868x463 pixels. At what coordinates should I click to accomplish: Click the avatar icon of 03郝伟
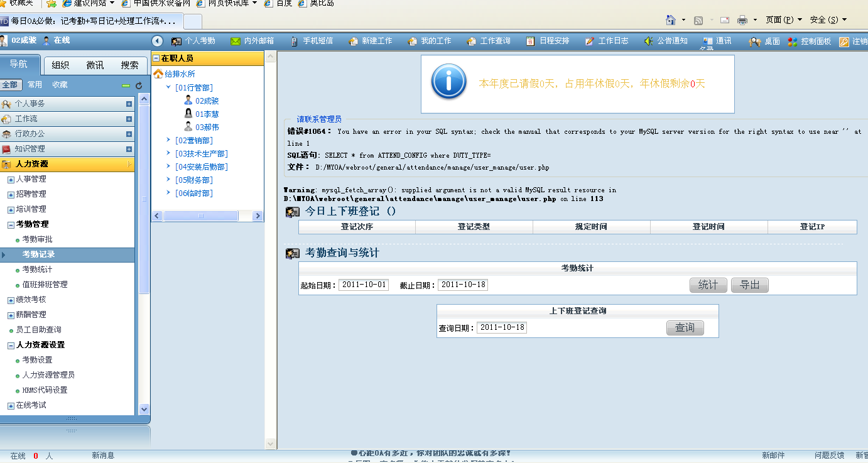pyautogui.click(x=188, y=127)
